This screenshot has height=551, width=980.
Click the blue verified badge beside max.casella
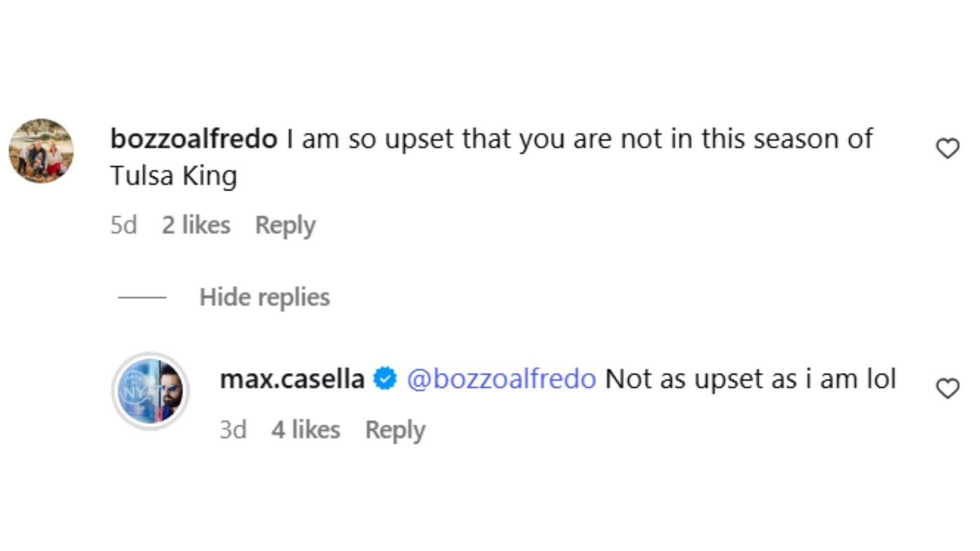click(x=385, y=379)
